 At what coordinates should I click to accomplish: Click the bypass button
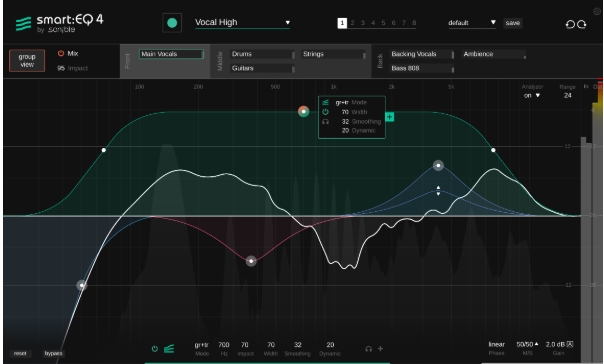coord(53,353)
